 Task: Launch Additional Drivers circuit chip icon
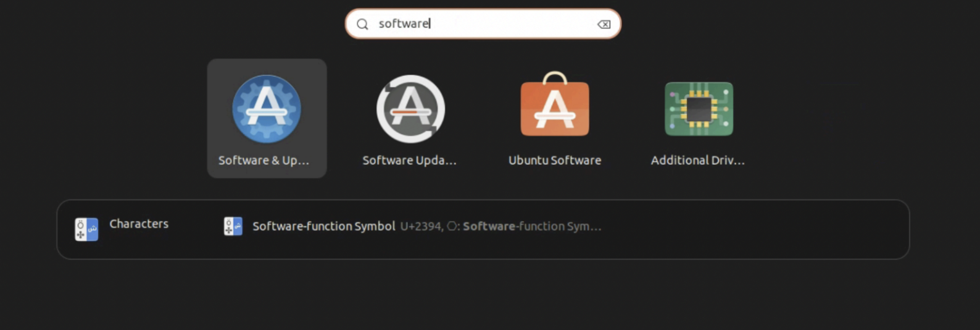(699, 109)
